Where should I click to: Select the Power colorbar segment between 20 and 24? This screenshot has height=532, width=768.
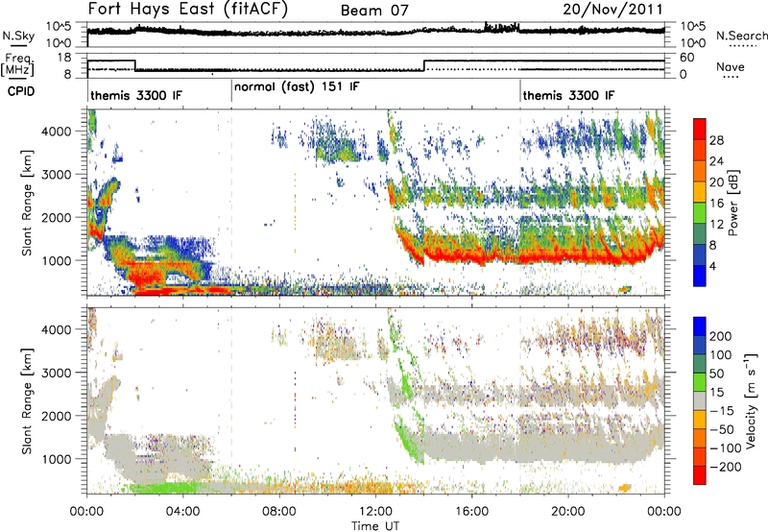(700, 171)
